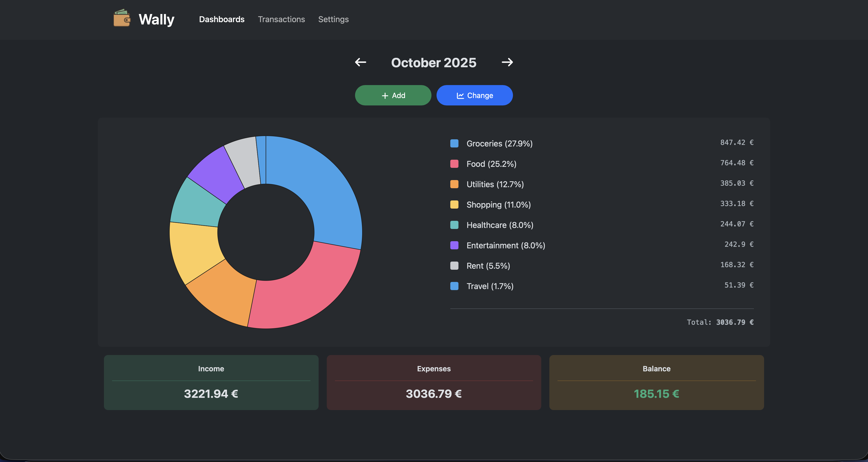
Task: Click the Groceries blue legend swatch
Action: (454, 144)
